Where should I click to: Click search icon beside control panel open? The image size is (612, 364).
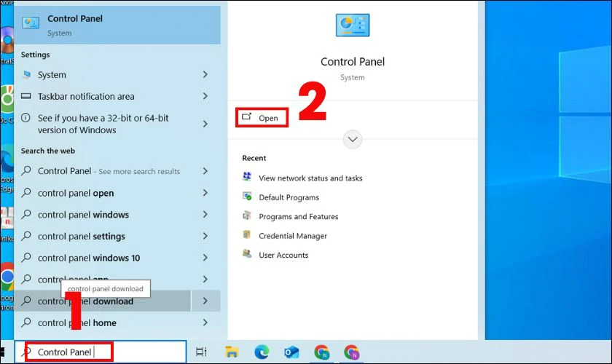26,192
